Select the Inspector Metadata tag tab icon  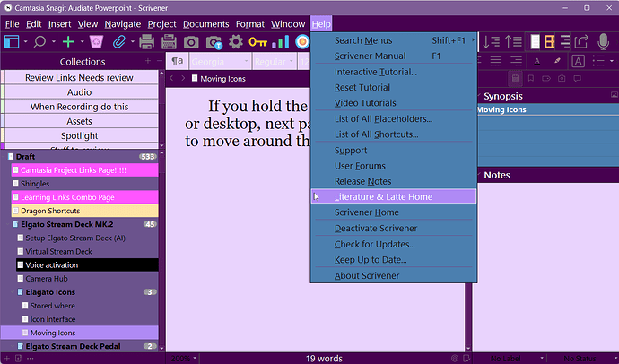[x=546, y=79]
